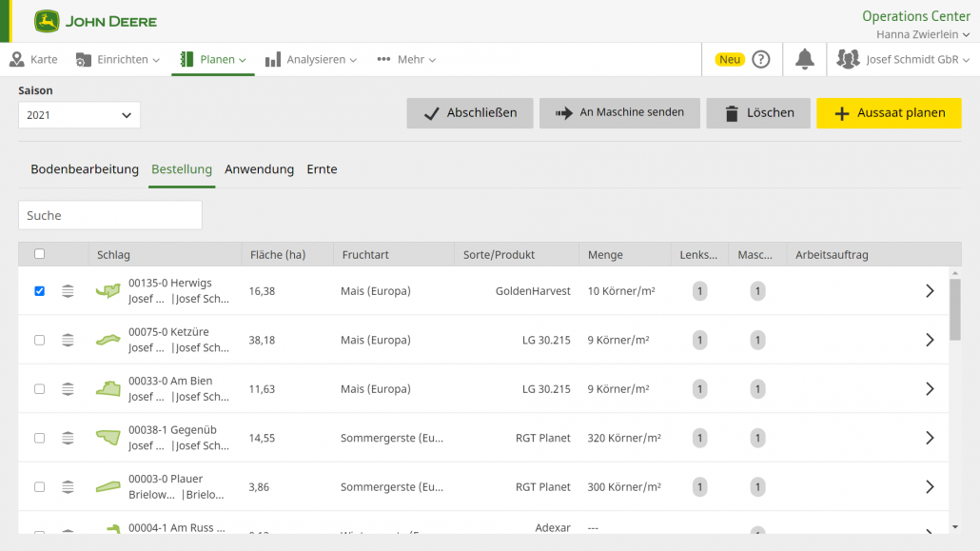980x551 pixels.
Task: Check the 00033-0 Am Bien row checkbox
Action: 39,389
